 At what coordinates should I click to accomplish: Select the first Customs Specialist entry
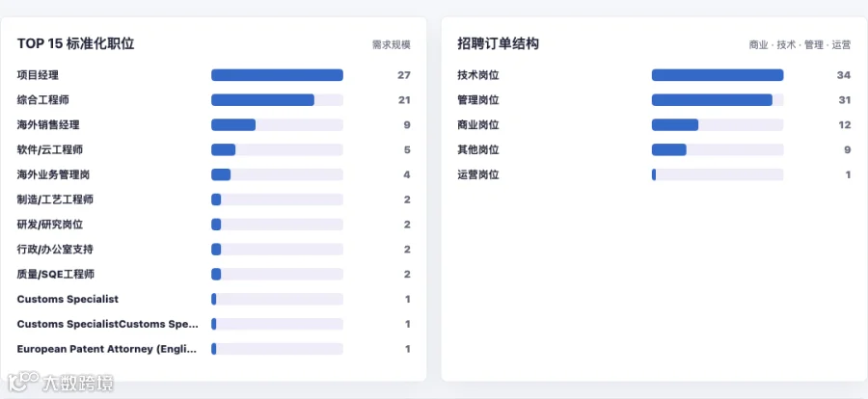(x=68, y=300)
